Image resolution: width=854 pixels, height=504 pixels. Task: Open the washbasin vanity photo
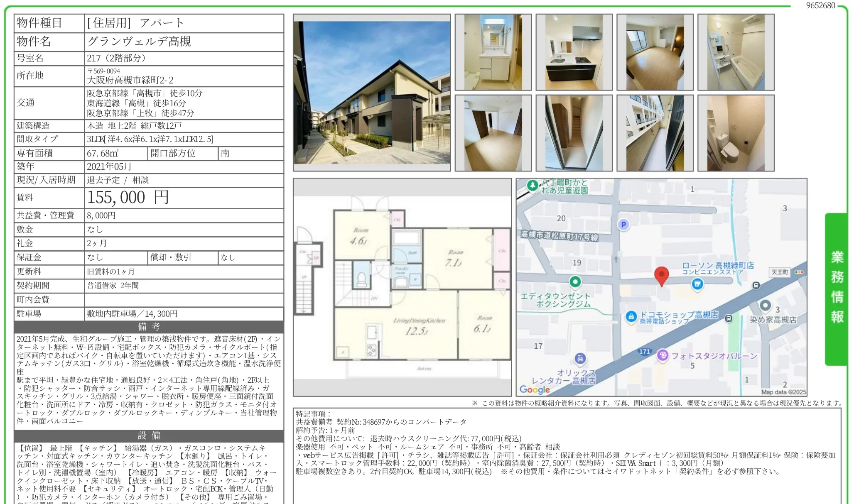click(493, 52)
